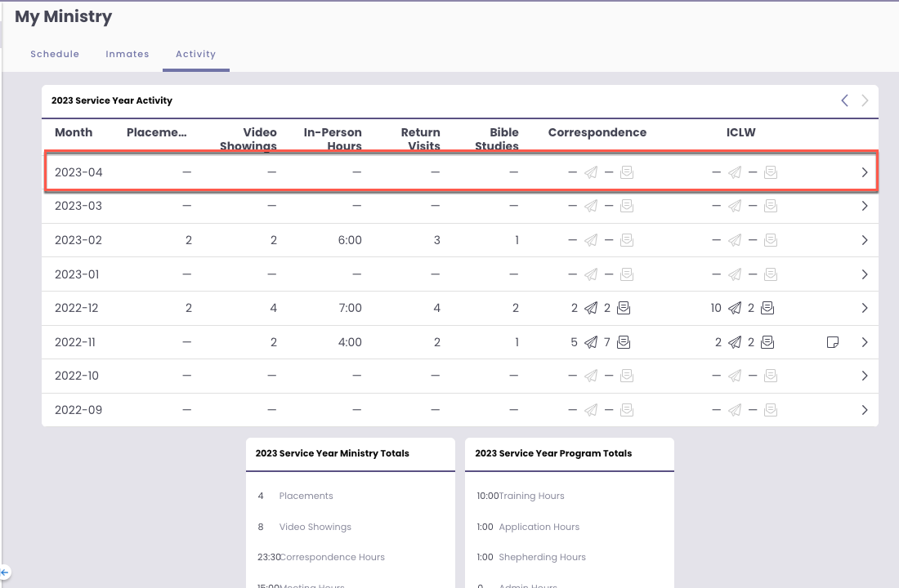Click the Video Showings column header
Image resolution: width=899 pixels, height=588 pixels.
pyautogui.click(x=248, y=139)
